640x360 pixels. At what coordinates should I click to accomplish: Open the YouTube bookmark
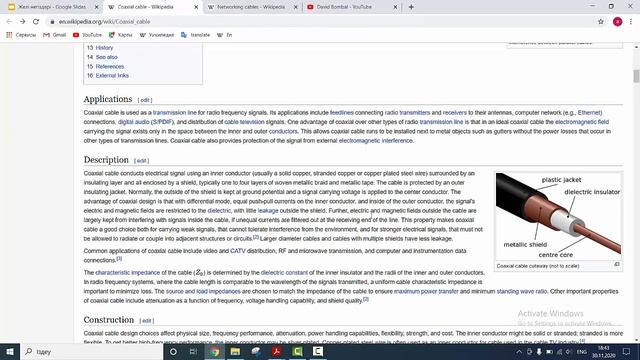coord(87,35)
